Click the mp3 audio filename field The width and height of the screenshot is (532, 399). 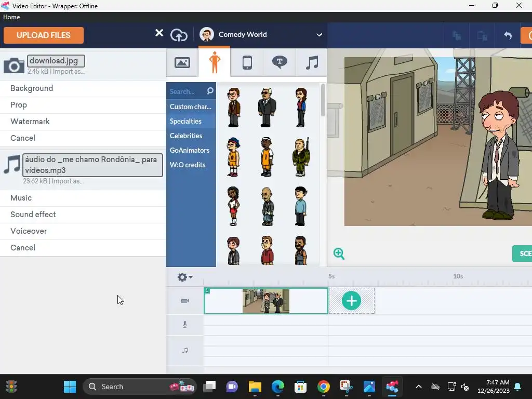point(92,165)
